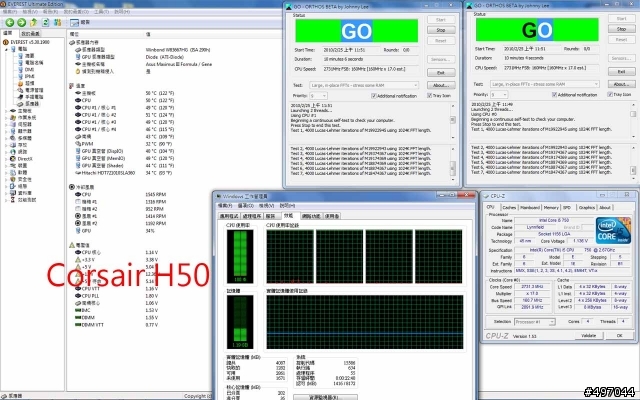Screen dimensions: 640x400
Task: Click the icon beside the EVEREST refresh icon
Action: (58, 22)
